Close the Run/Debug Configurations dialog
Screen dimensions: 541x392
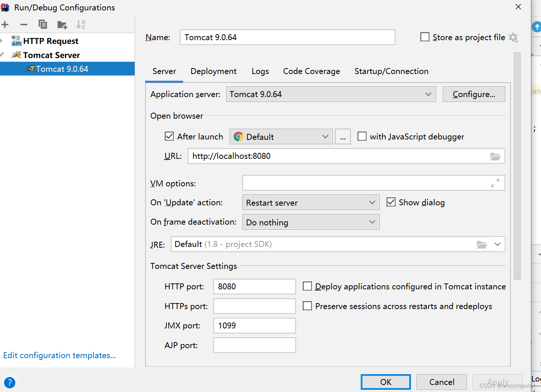click(518, 7)
